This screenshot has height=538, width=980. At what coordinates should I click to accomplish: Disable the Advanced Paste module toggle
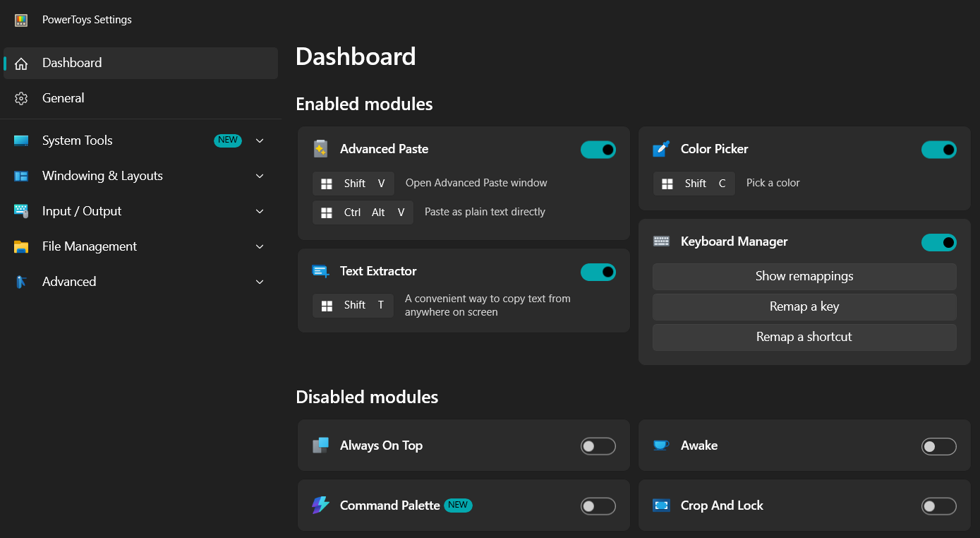(x=598, y=150)
